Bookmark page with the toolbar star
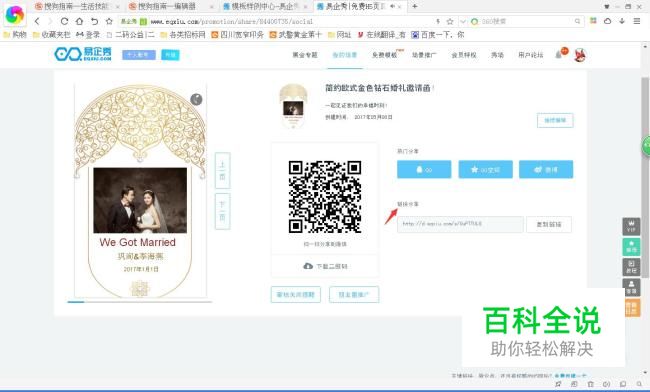 pyautogui.click(x=109, y=21)
